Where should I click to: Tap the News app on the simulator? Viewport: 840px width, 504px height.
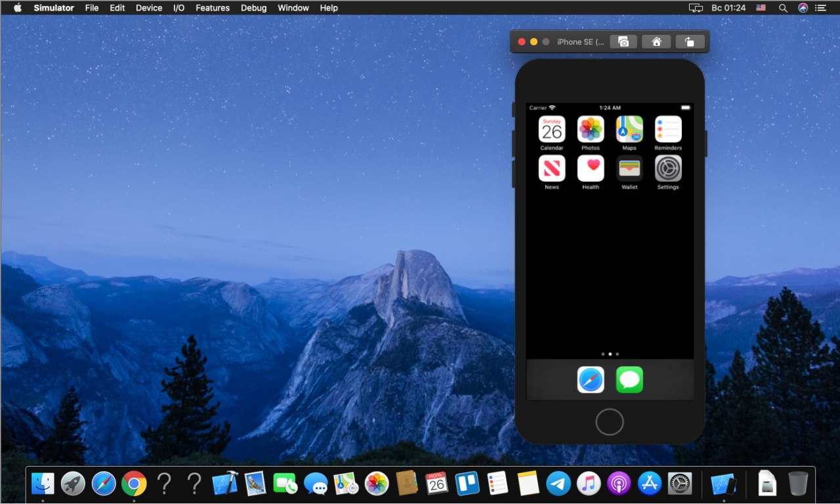(x=551, y=169)
